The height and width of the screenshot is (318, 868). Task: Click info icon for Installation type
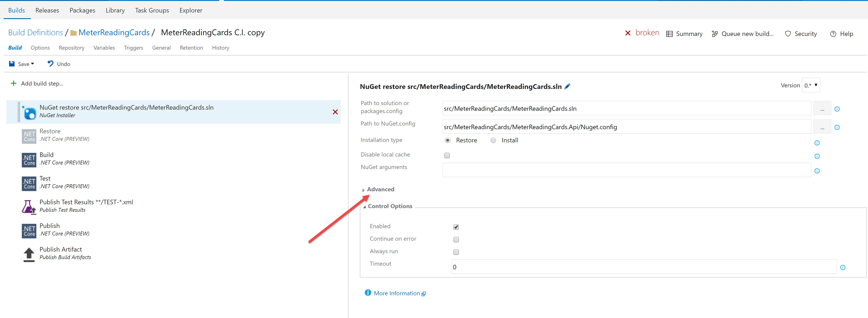point(817,143)
